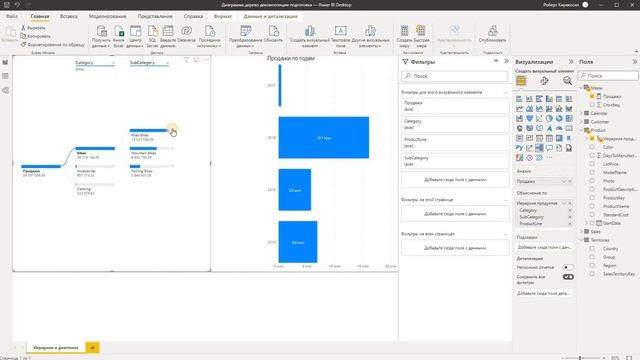Click the search box in Fields pane
The width and height of the screenshot is (640, 360).
click(x=608, y=76)
